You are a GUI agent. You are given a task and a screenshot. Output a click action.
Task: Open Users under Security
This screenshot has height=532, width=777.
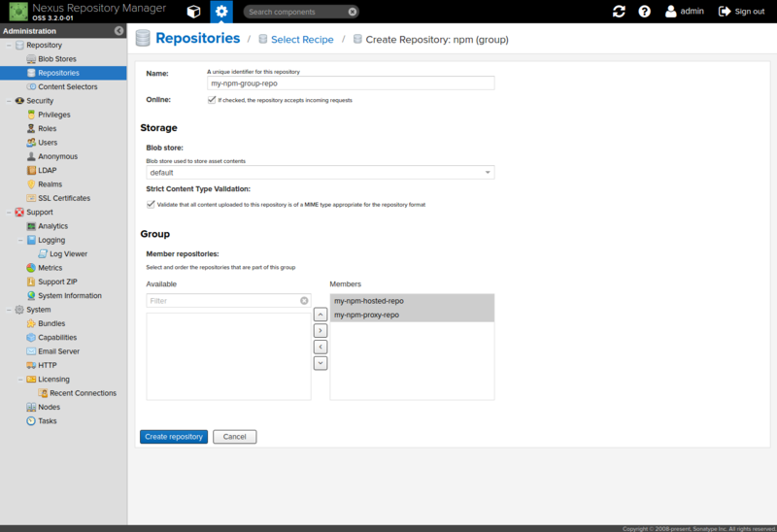pos(48,142)
